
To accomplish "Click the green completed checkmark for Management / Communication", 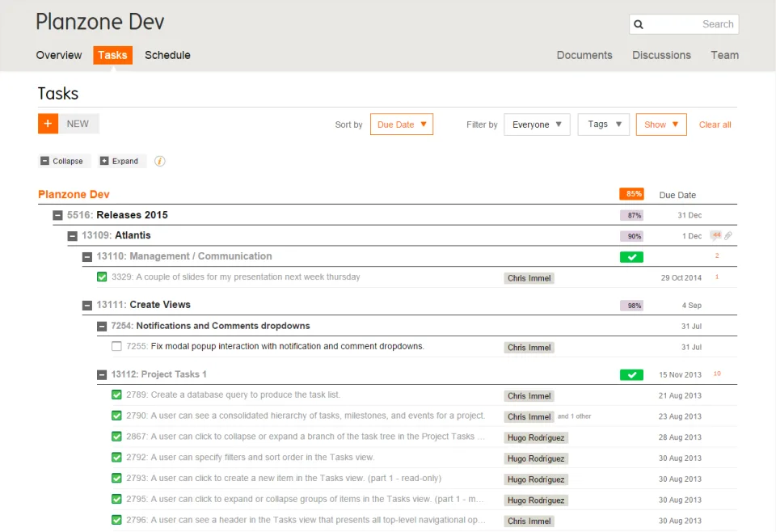I will (x=631, y=257).
